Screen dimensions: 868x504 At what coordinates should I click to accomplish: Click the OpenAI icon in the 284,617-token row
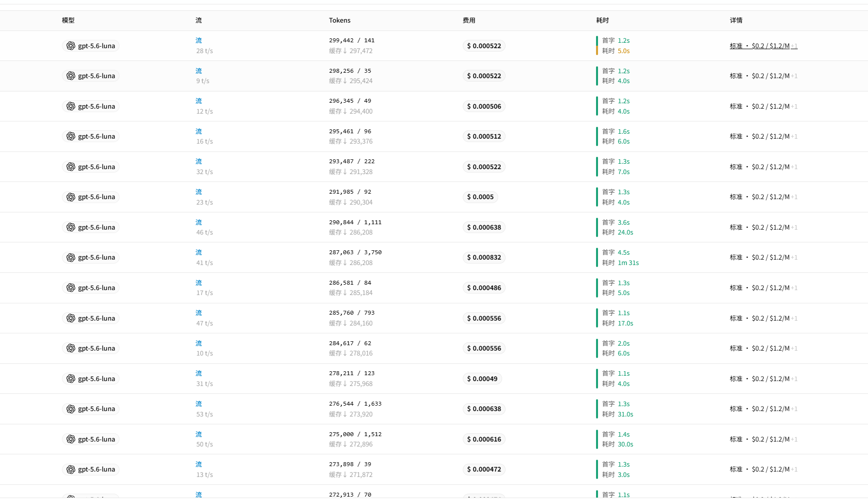71,348
